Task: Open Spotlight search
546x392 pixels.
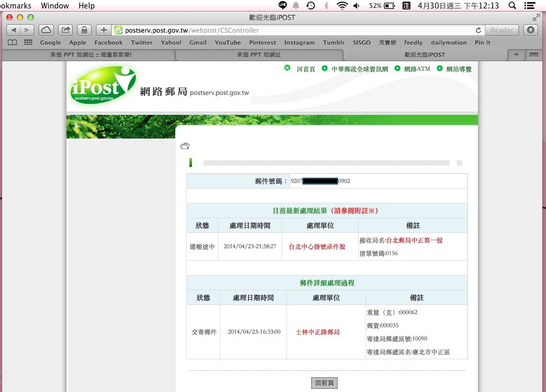Action: [512, 6]
